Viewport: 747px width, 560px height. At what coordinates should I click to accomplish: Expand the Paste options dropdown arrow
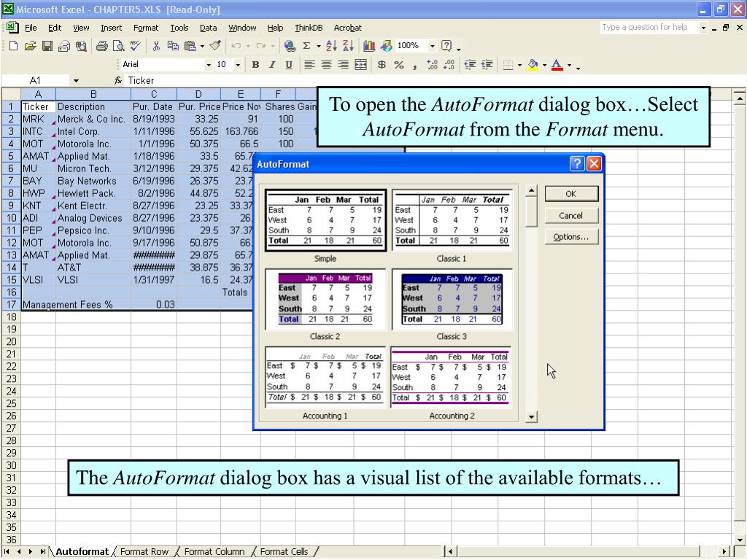[x=202, y=46]
